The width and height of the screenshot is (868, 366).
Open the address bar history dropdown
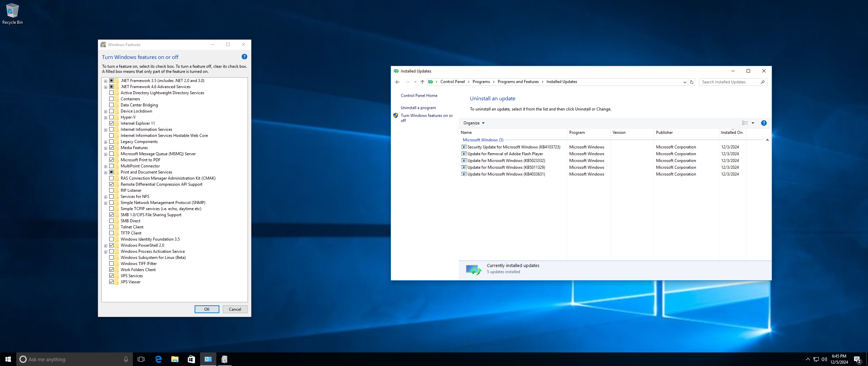pyautogui.click(x=685, y=82)
